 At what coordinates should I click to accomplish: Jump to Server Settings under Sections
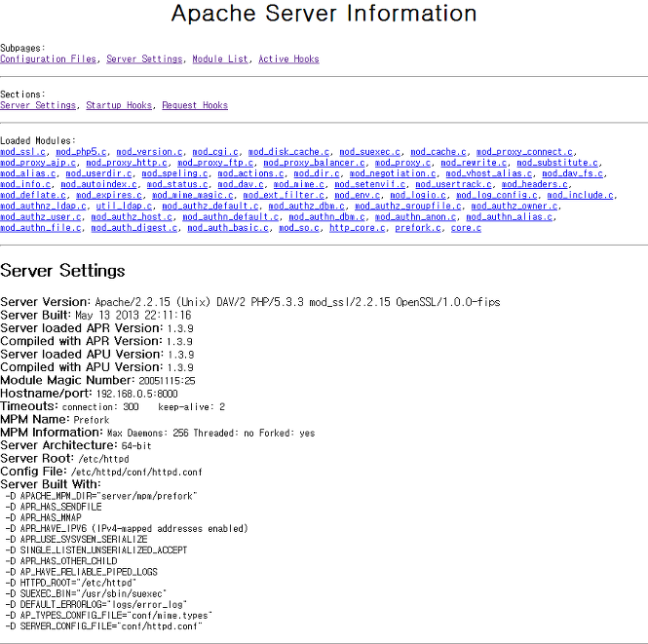38,105
